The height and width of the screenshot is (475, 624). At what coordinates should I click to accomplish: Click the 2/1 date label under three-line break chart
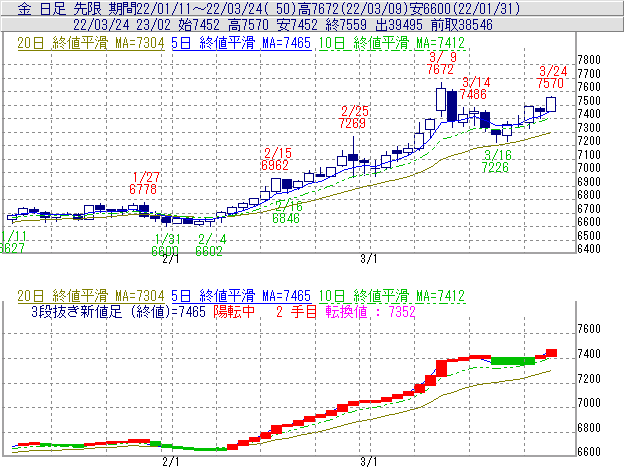pyautogui.click(x=171, y=462)
